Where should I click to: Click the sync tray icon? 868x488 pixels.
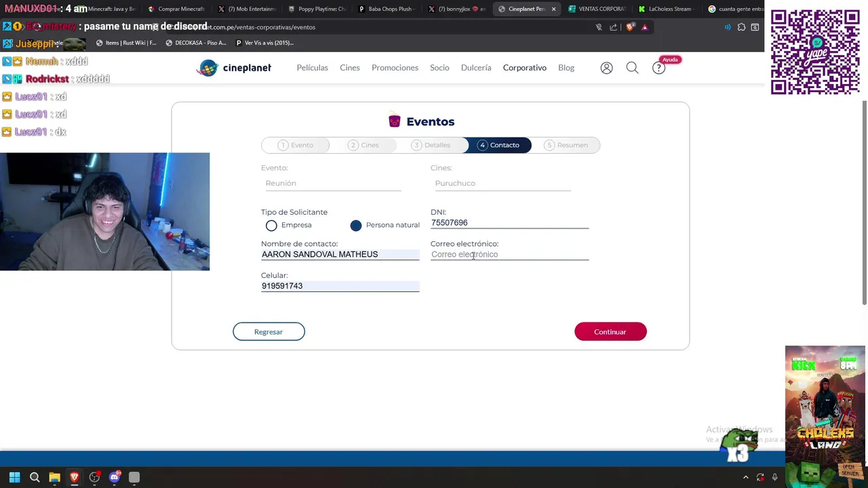[x=760, y=477]
